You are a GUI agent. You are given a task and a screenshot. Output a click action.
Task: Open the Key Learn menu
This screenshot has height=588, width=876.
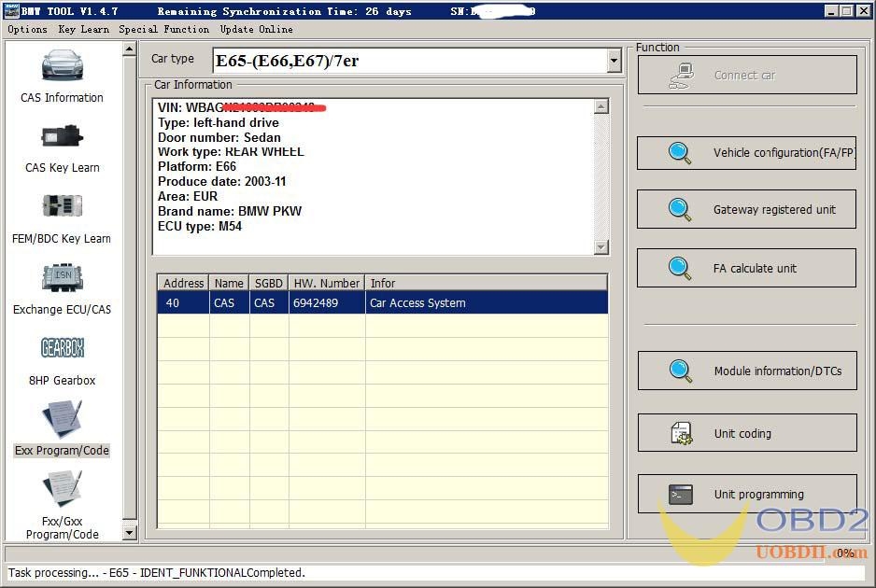83,29
